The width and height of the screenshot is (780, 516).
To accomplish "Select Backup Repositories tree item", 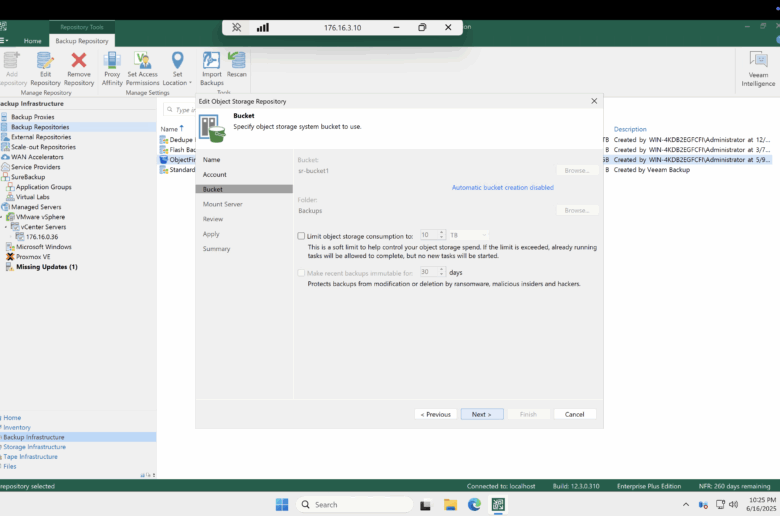I will [40, 127].
